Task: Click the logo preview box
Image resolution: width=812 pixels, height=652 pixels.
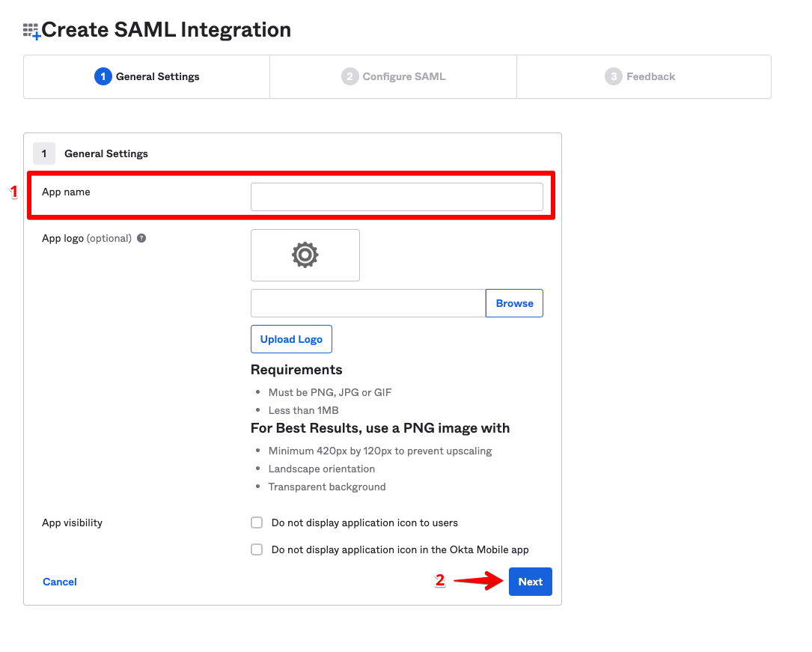Action: [x=305, y=255]
